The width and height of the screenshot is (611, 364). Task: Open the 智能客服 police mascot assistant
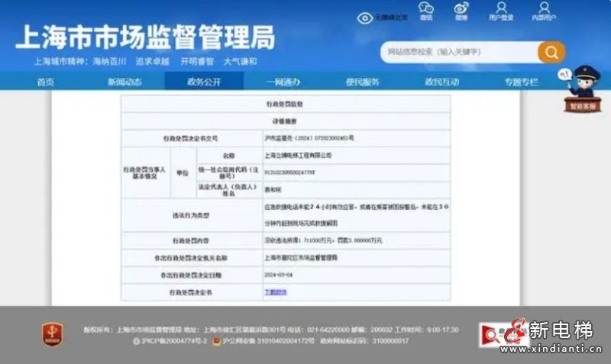click(583, 89)
